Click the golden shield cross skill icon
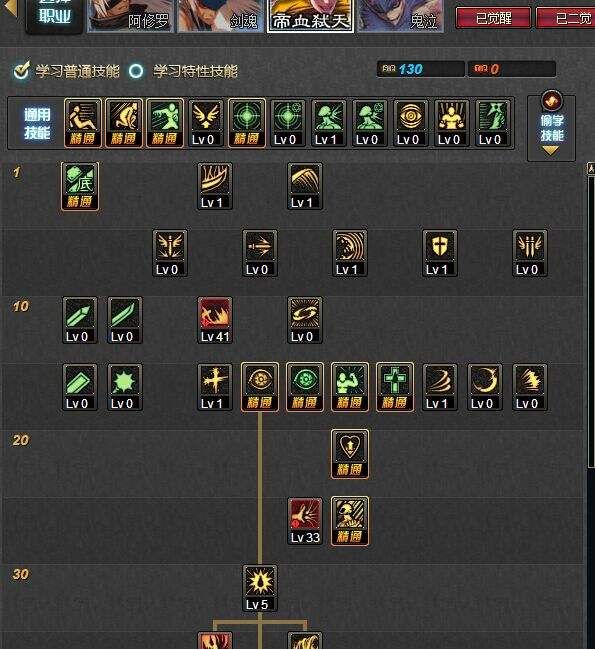595x649 pixels. (x=439, y=253)
